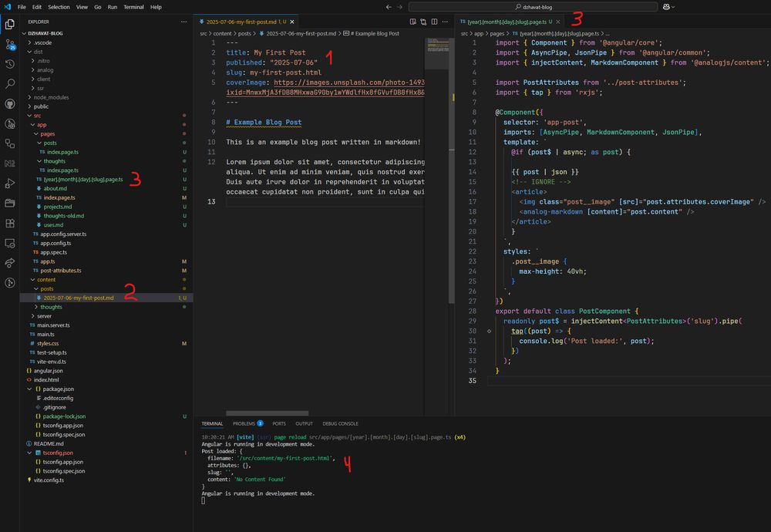The image size is (771, 532).
Task: Open Source Control view with 25 badge
Action: 10,44
